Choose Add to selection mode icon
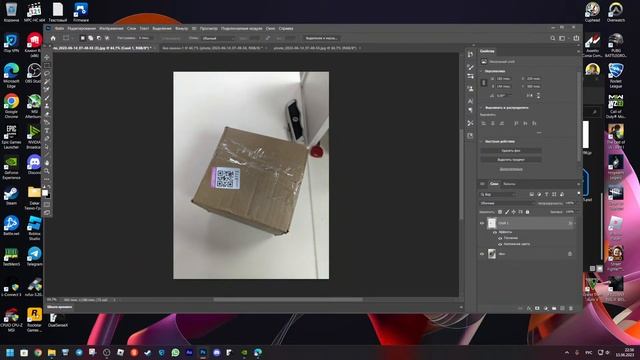The image size is (640, 360). point(90,38)
